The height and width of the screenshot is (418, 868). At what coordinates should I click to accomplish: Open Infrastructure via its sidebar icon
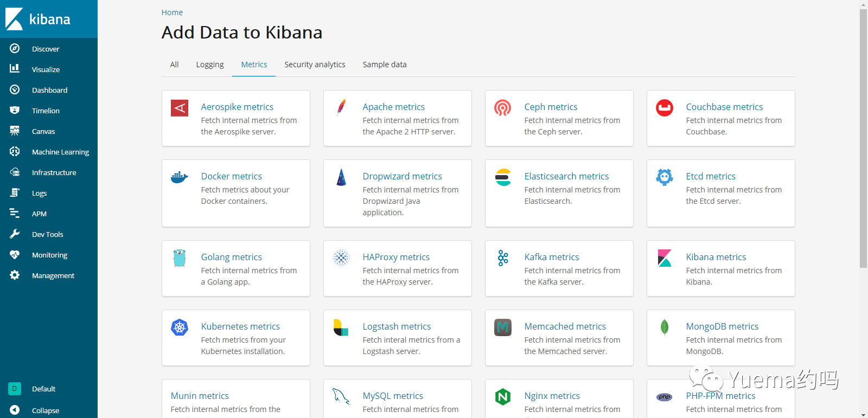tap(15, 172)
